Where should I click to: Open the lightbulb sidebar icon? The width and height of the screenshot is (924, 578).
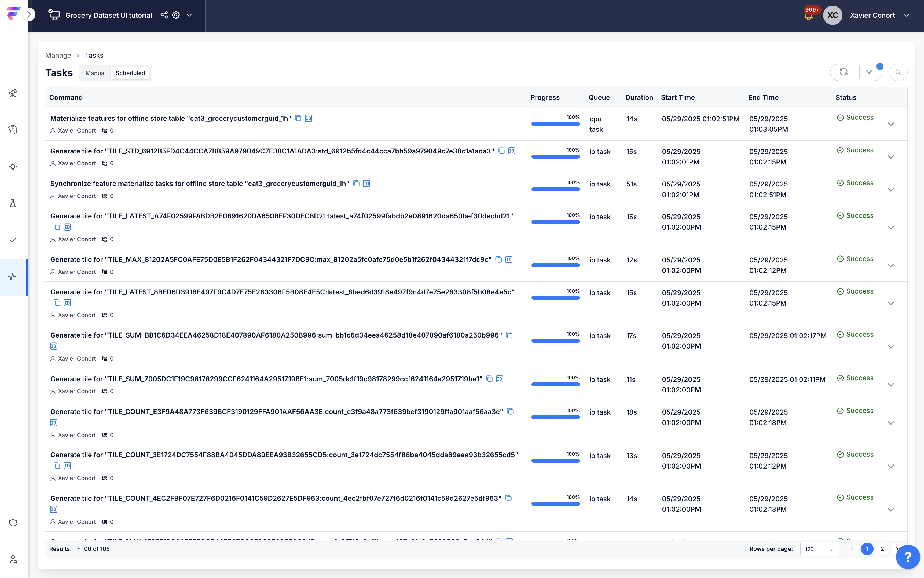tap(13, 166)
